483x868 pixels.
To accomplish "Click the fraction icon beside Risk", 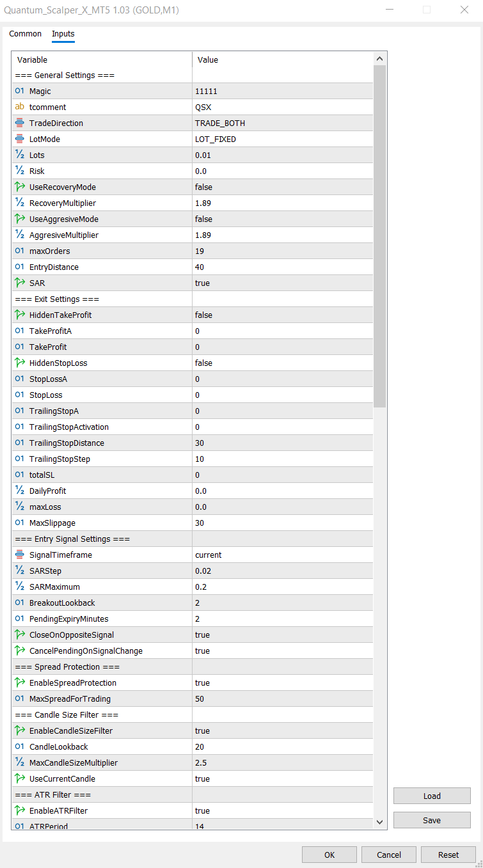I will click(19, 171).
